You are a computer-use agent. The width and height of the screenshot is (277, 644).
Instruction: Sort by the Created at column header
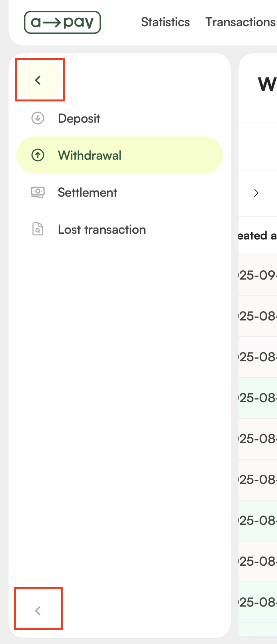click(258, 236)
